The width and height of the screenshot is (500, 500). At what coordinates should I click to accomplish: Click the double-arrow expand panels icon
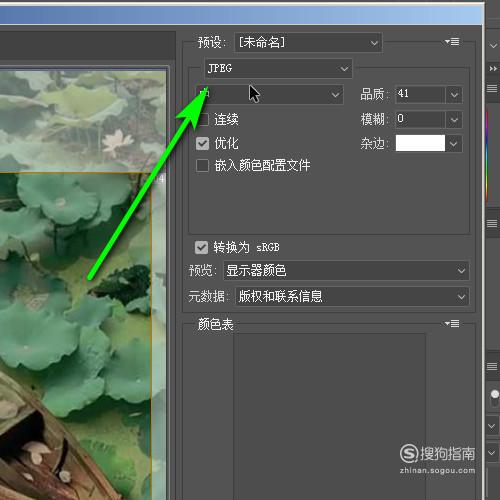pos(493,69)
